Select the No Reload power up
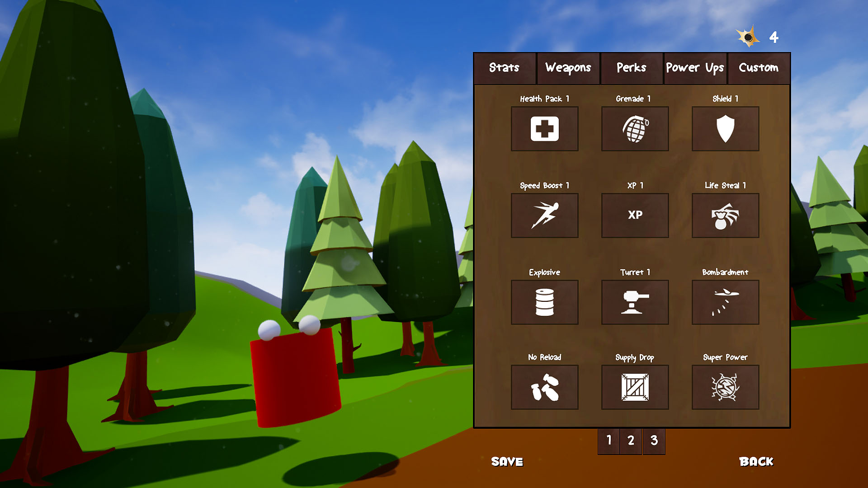 544,387
